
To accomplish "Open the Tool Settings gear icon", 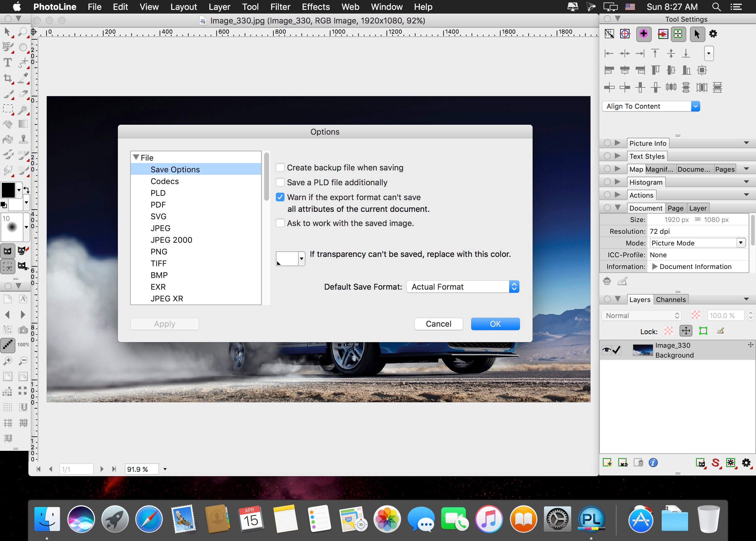I will tap(713, 34).
